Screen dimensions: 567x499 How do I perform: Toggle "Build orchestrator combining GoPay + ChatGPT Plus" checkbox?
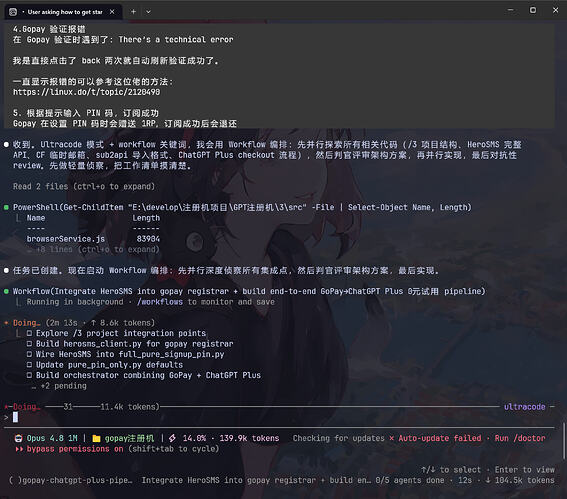[29, 375]
